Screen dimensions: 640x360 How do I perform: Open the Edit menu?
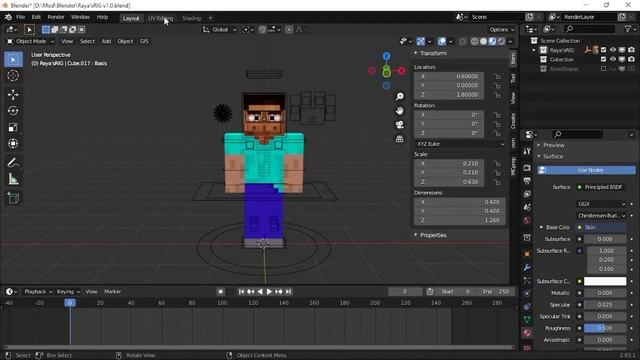tap(36, 17)
